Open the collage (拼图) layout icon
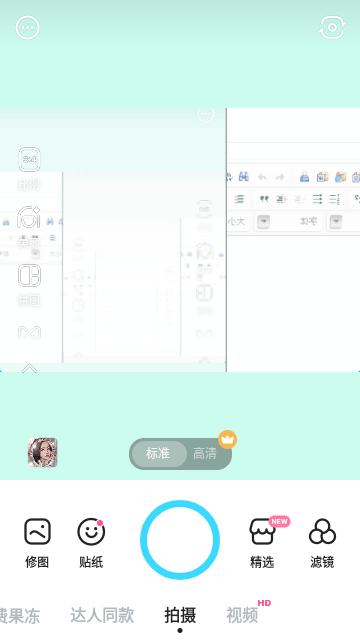This screenshot has width=360, height=640. 29,276
